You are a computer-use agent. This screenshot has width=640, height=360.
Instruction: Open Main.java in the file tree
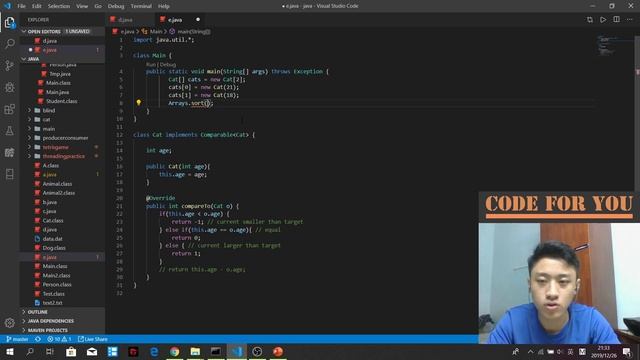click(57, 92)
